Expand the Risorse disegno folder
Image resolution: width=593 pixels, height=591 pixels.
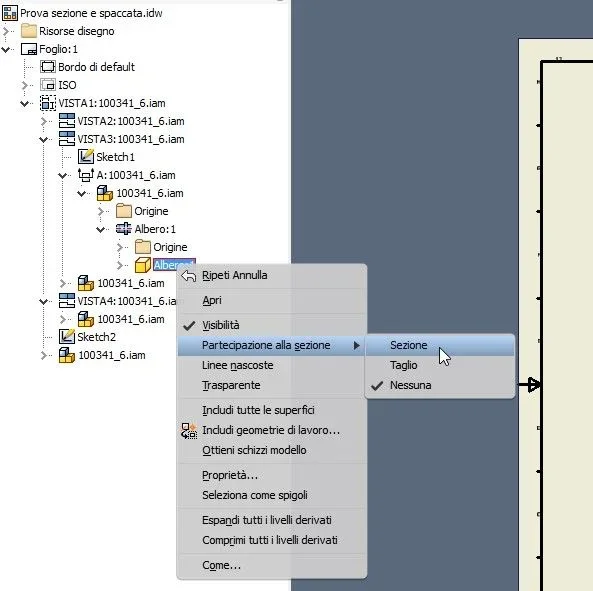(6, 31)
